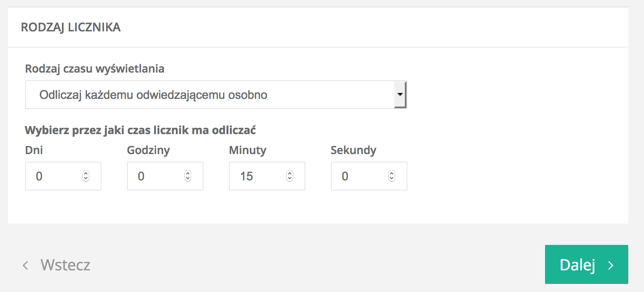Click the 'Minuty' field label

[x=247, y=150]
